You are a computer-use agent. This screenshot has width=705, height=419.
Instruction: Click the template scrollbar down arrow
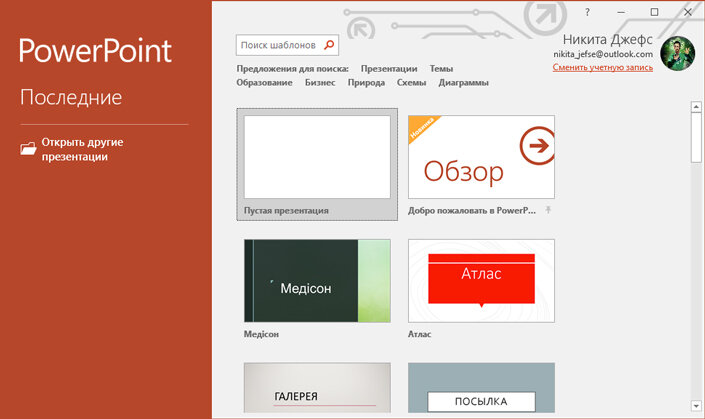pyautogui.click(x=696, y=406)
